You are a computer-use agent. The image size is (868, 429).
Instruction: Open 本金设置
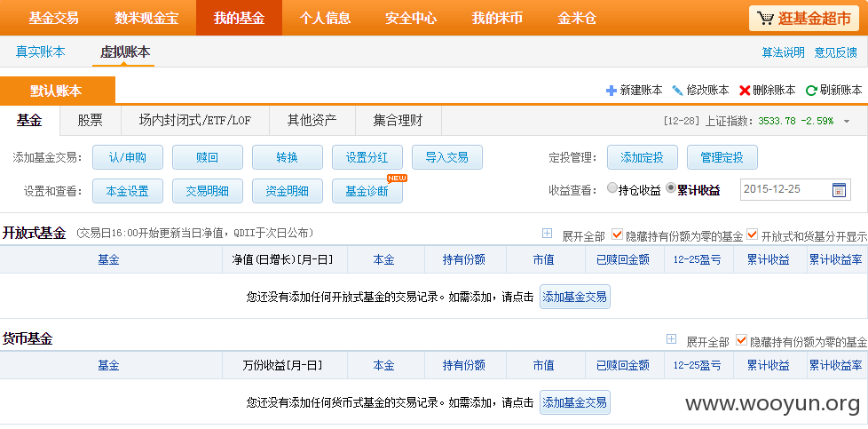(128, 191)
